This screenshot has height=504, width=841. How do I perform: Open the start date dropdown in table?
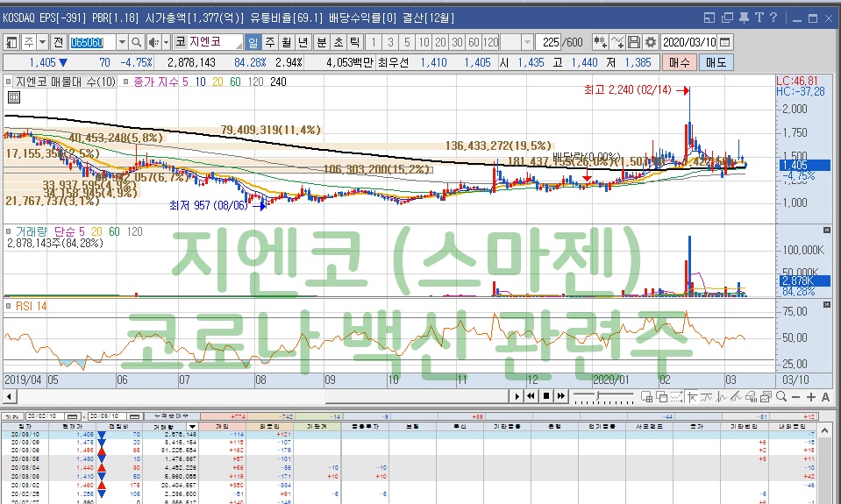pos(73,416)
